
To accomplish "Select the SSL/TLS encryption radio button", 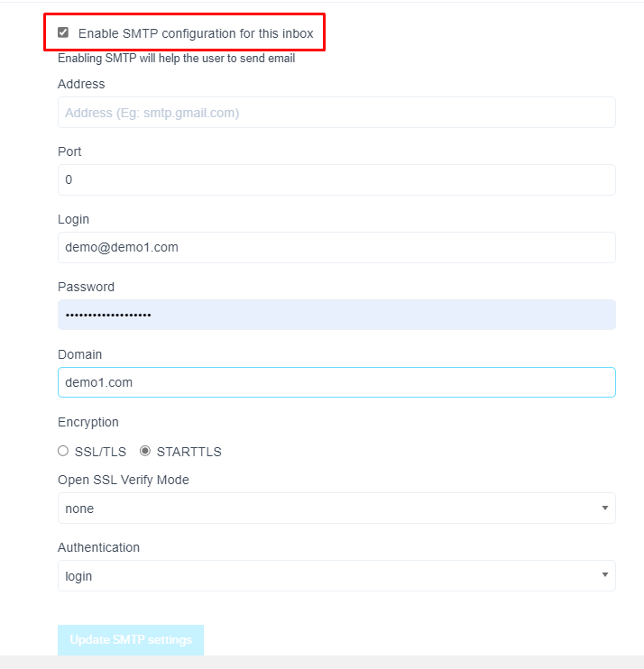I will 63,451.
